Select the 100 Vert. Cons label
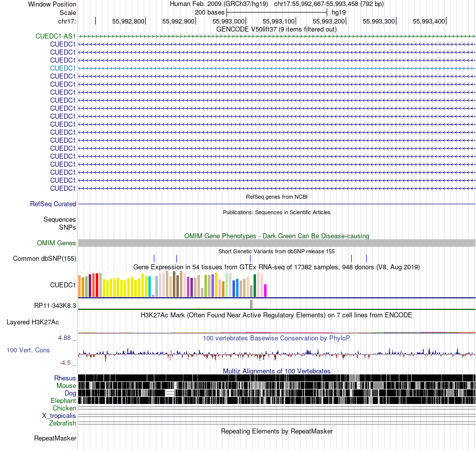 click(28, 350)
